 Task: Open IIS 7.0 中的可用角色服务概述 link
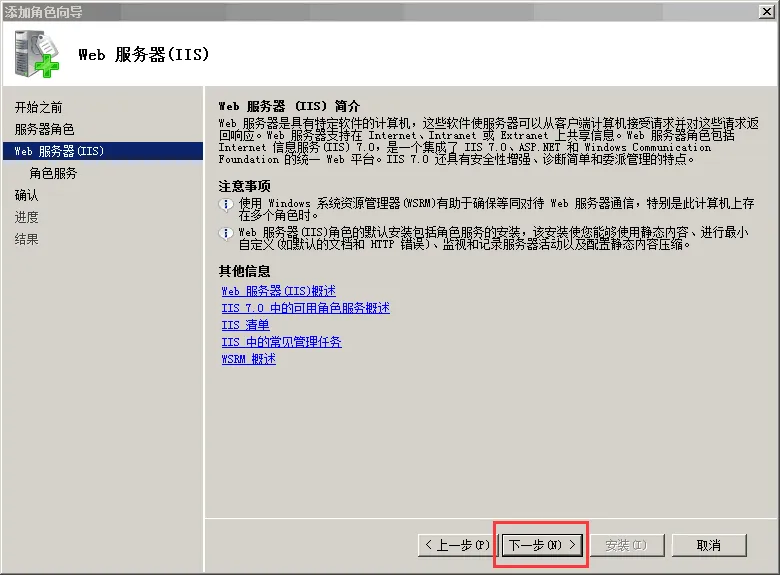(305, 308)
